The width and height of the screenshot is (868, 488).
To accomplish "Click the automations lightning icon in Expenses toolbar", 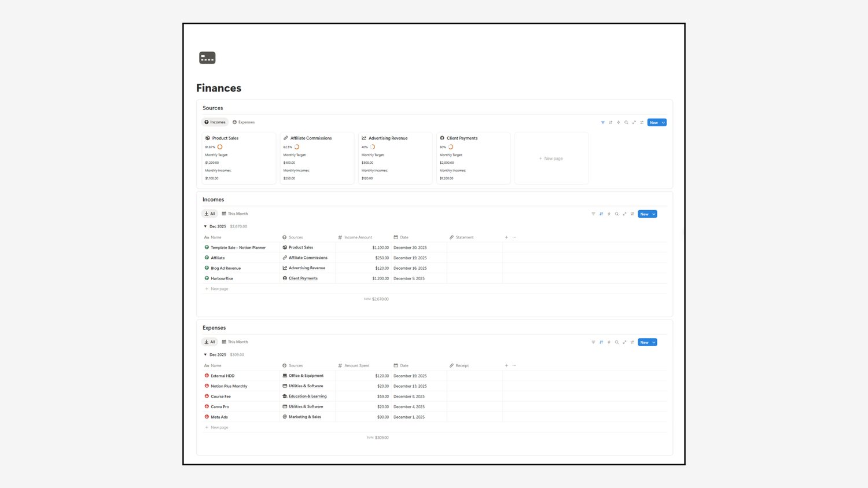I will [x=609, y=342].
